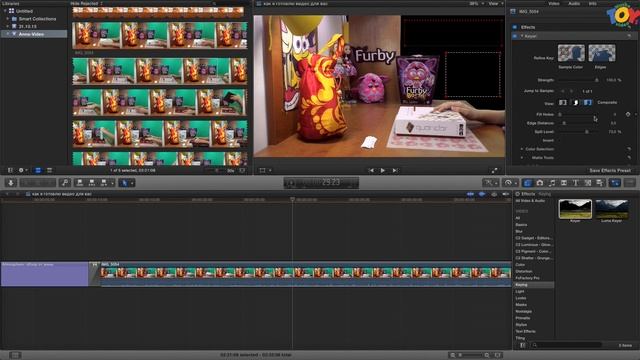Select the Keyer effect thumbnail

[x=575, y=209]
